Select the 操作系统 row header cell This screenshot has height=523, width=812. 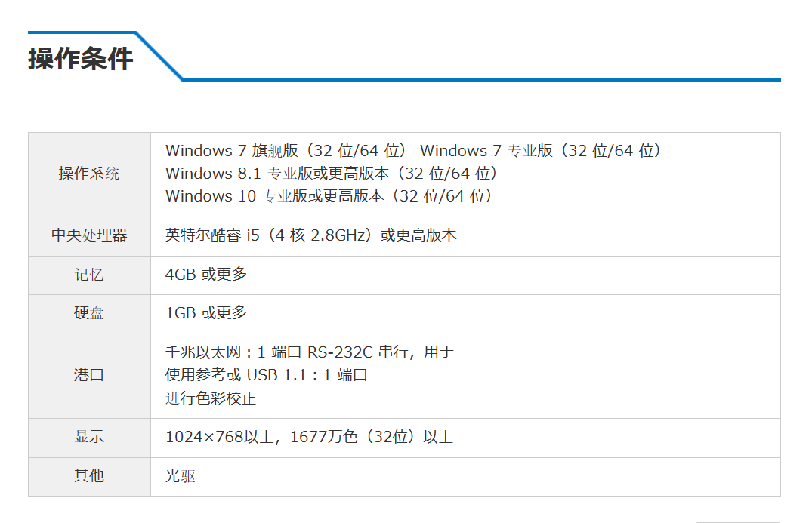click(89, 174)
